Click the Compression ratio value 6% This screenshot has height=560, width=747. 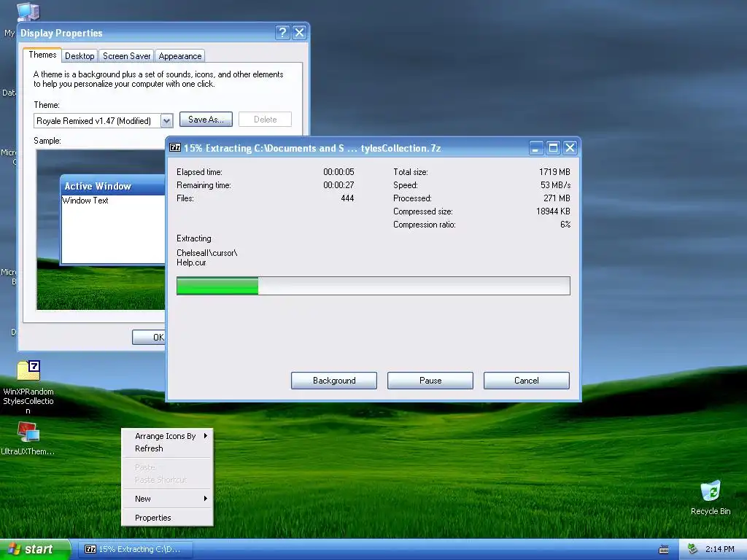565,225
